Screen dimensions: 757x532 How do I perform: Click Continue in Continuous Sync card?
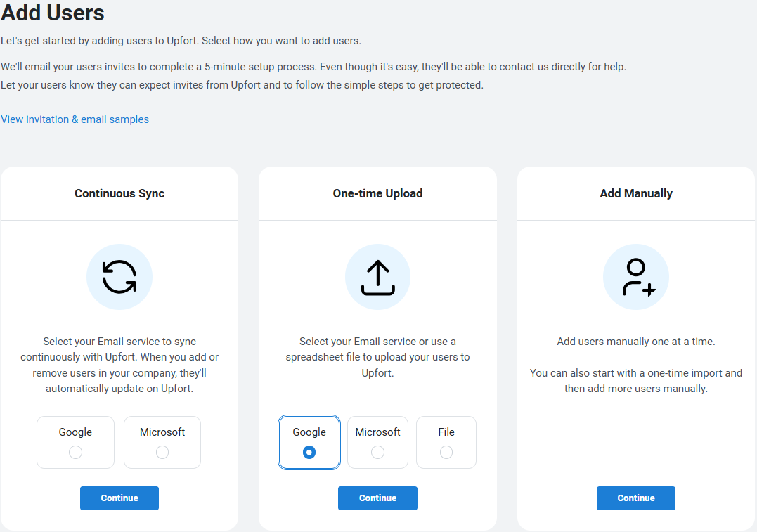119,498
